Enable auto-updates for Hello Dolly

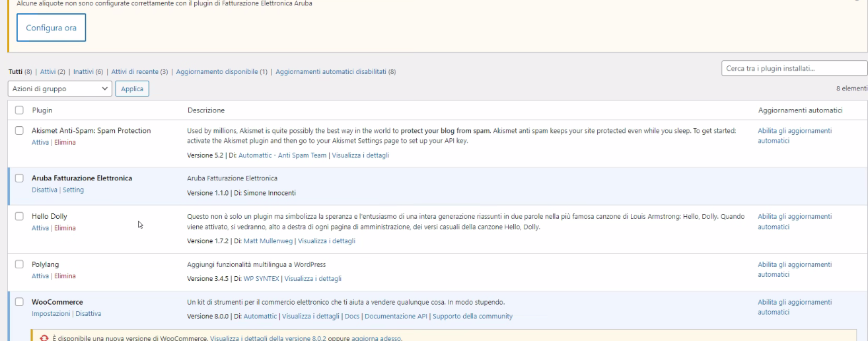(x=795, y=221)
